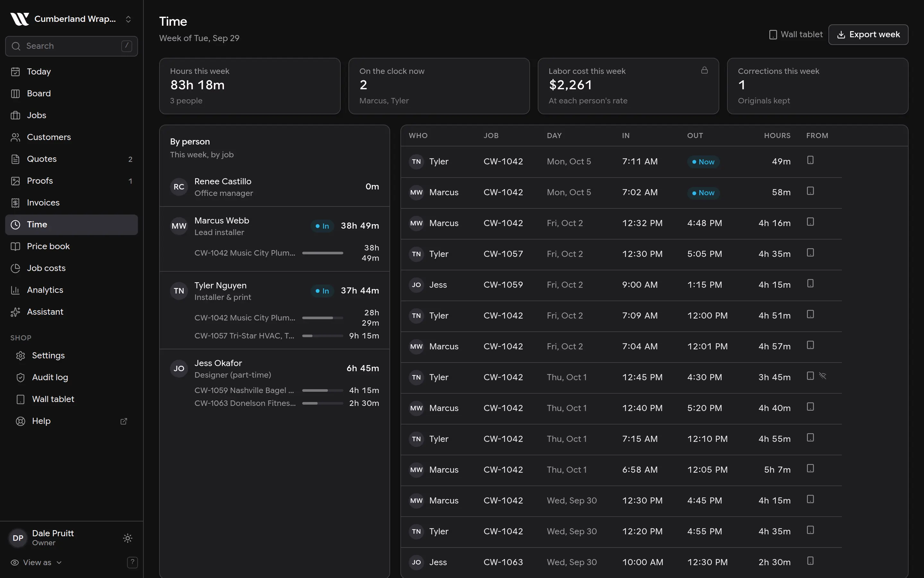Click the CW-1057 Tri-Star HVAC progress bar

tap(323, 336)
